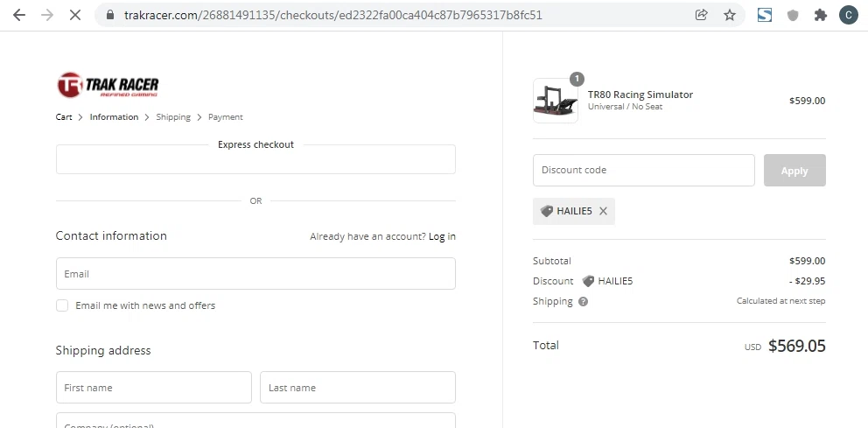
Task: Click the Shipping help question mark icon
Action: click(x=583, y=302)
